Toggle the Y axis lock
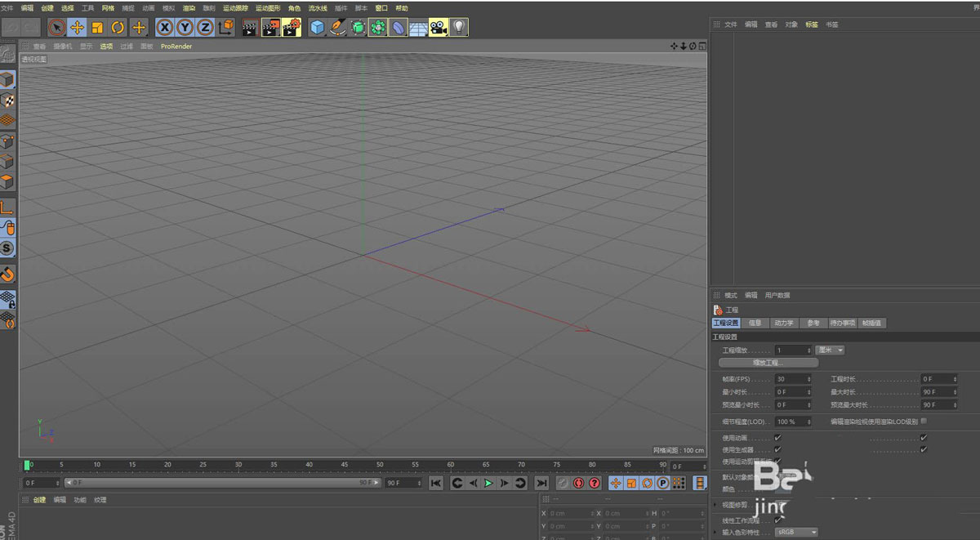Screen dimensions: 980x540 pyautogui.click(x=185, y=27)
